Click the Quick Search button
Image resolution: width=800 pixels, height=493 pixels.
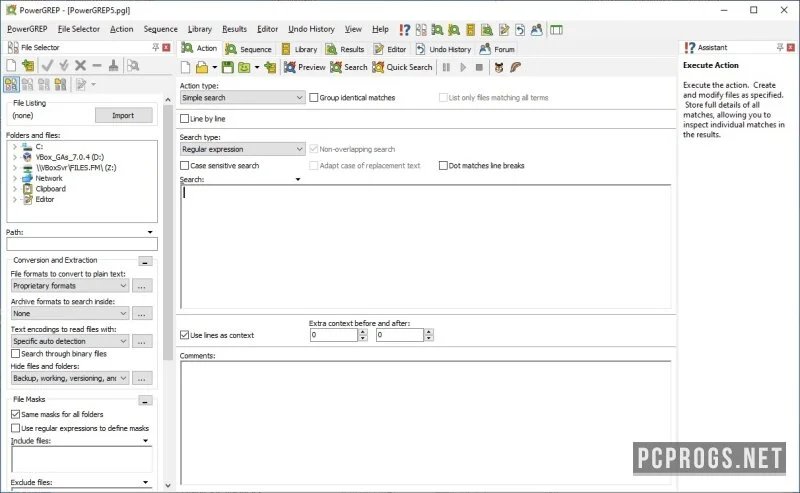click(x=402, y=67)
